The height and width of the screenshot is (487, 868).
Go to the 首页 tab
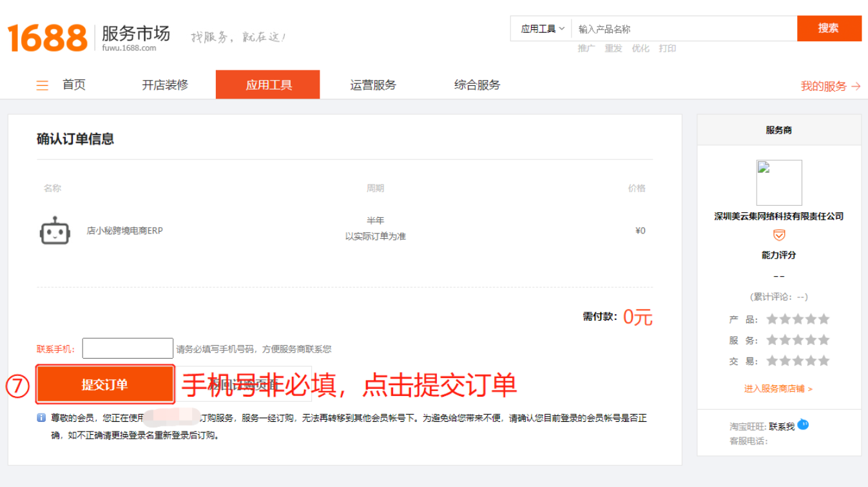point(74,85)
